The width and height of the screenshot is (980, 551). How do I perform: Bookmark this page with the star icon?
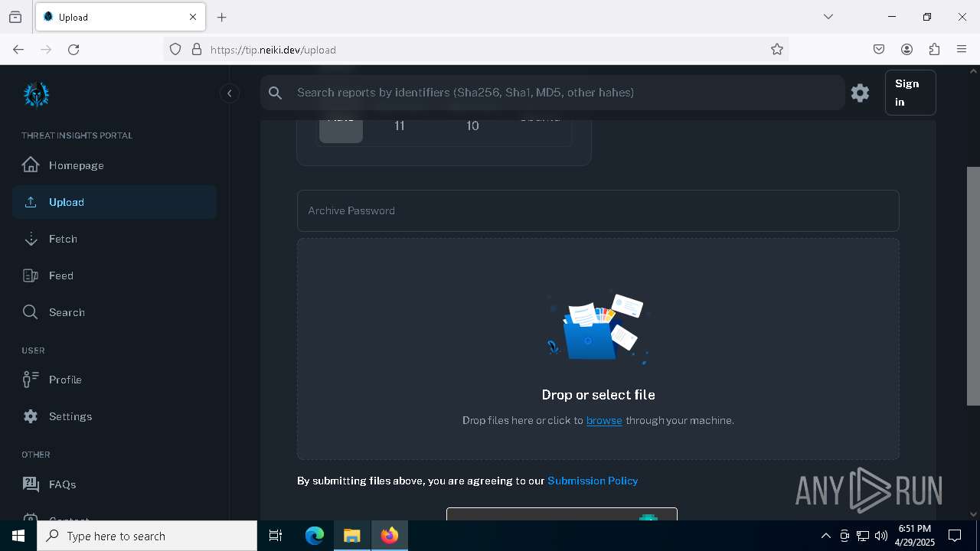coord(777,49)
